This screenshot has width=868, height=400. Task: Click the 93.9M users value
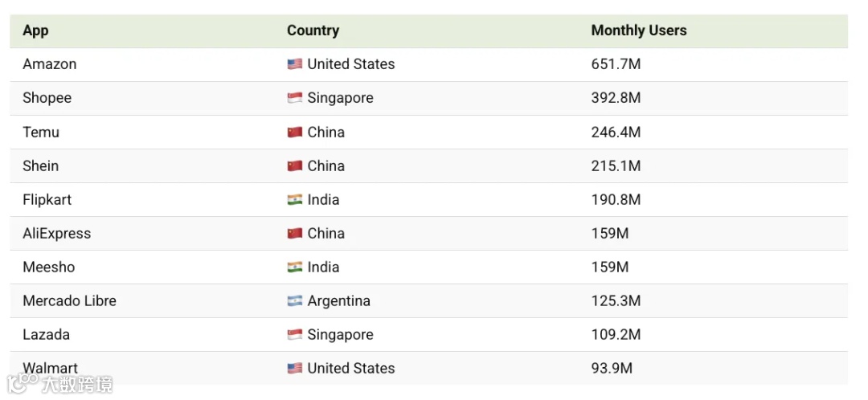coord(612,369)
